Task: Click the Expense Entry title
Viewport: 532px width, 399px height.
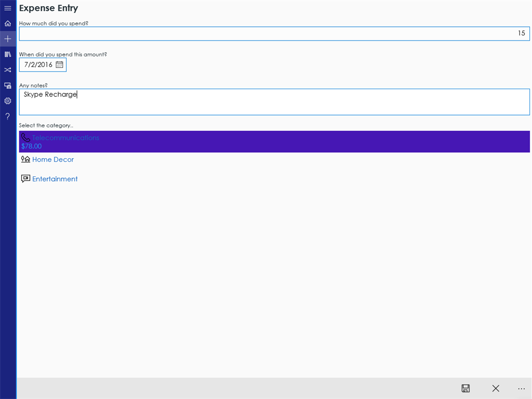Action: pyautogui.click(x=48, y=8)
